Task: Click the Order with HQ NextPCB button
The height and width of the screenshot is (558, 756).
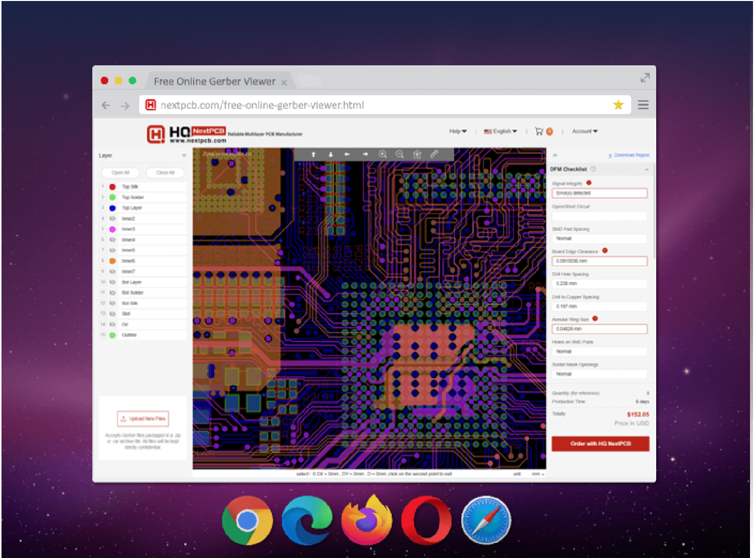Action: pos(600,443)
